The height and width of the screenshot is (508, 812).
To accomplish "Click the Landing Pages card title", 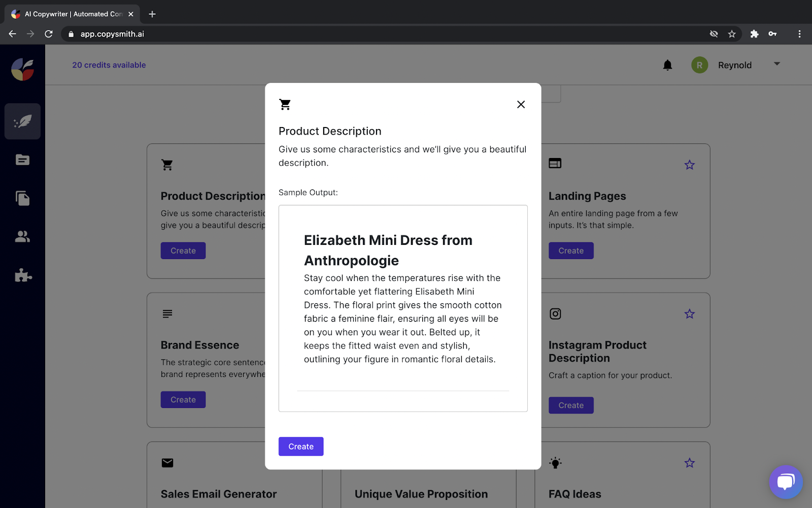I will pos(587,196).
